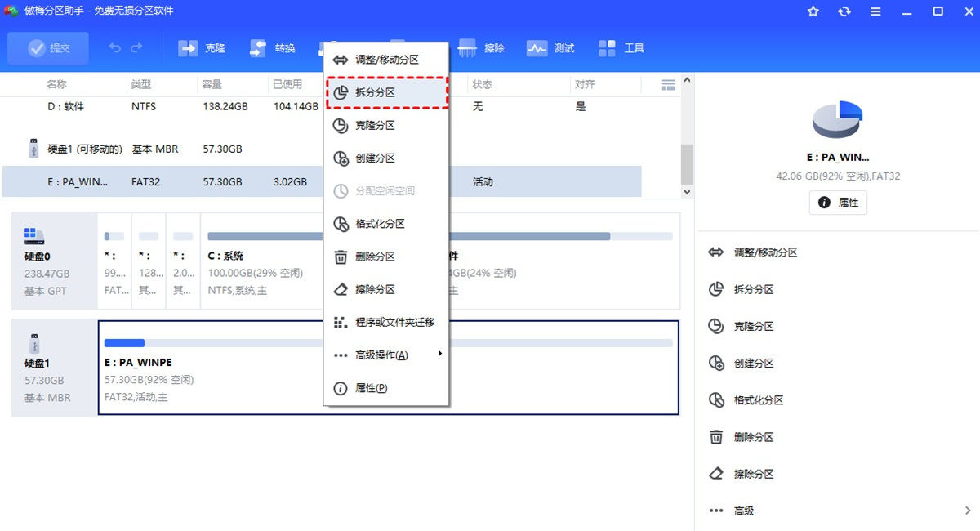Viewport: 980px width, 531px height.
Task: Expand the 高级操作(A) submenu arrow
Action: [x=439, y=355]
